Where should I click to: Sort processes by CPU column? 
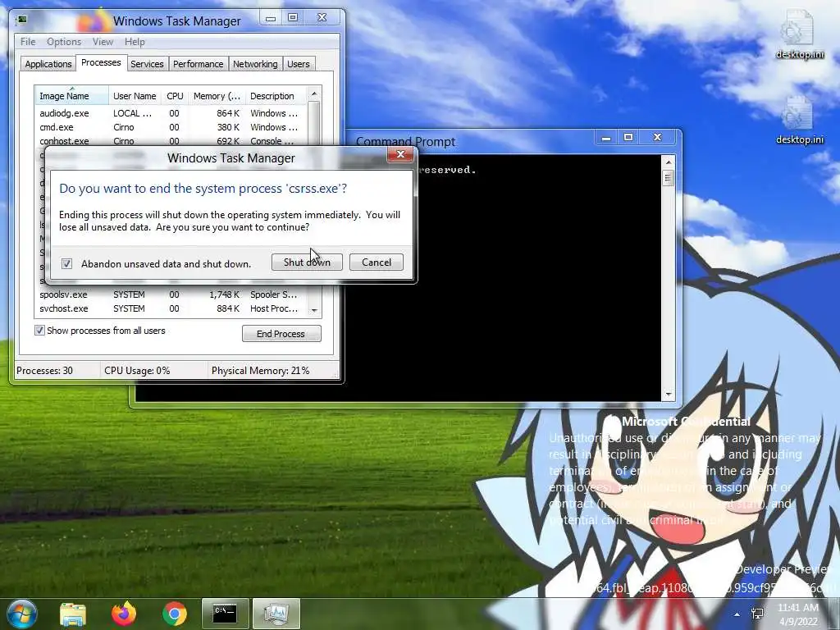click(x=175, y=96)
